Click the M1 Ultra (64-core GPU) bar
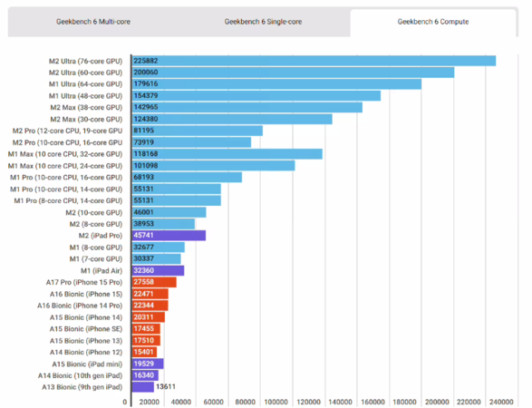Image resolution: width=532 pixels, height=408 pixels. pyautogui.click(x=276, y=83)
